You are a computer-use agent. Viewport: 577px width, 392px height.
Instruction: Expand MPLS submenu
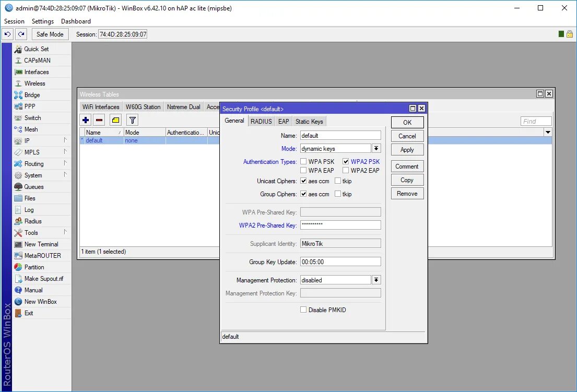65,151
